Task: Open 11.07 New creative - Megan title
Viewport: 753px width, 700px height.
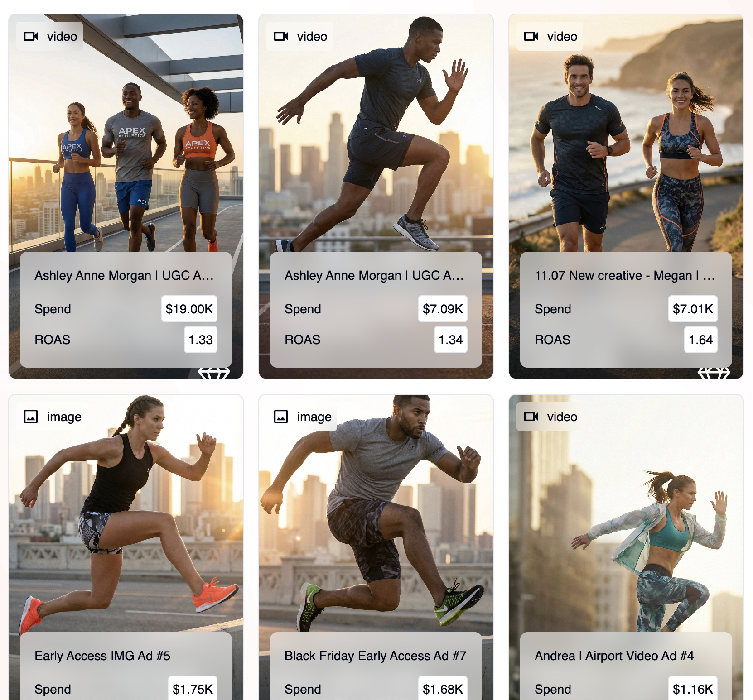Action: point(625,275)
